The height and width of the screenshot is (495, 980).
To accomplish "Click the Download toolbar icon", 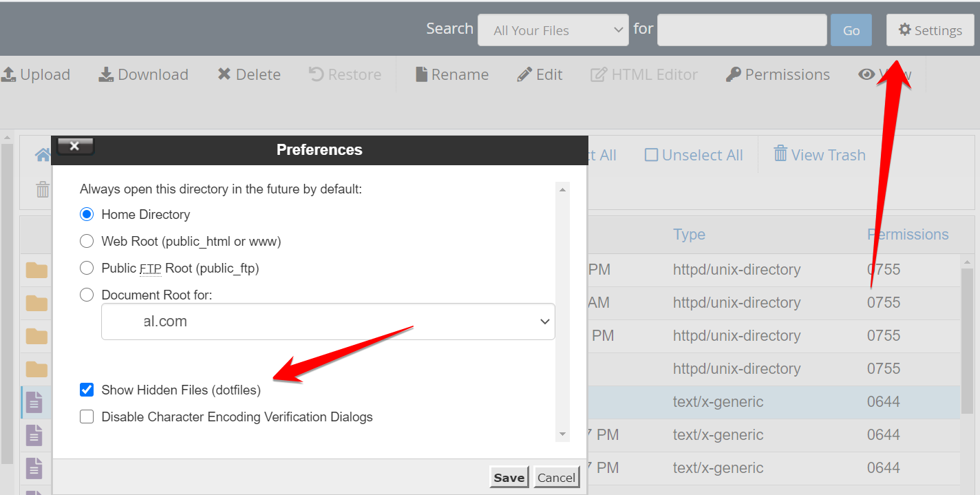I will (x=106, y=74).
